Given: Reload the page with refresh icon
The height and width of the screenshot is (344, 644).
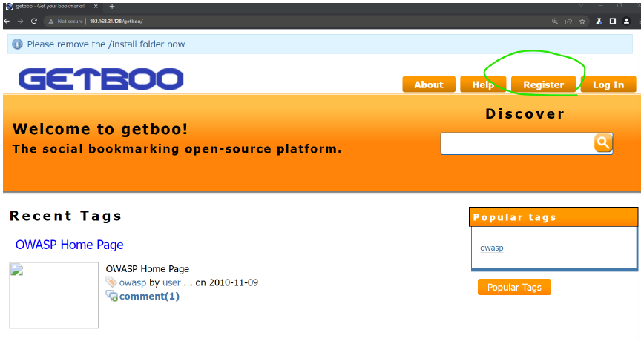Looking at the screenshot, I should (34, 21).
